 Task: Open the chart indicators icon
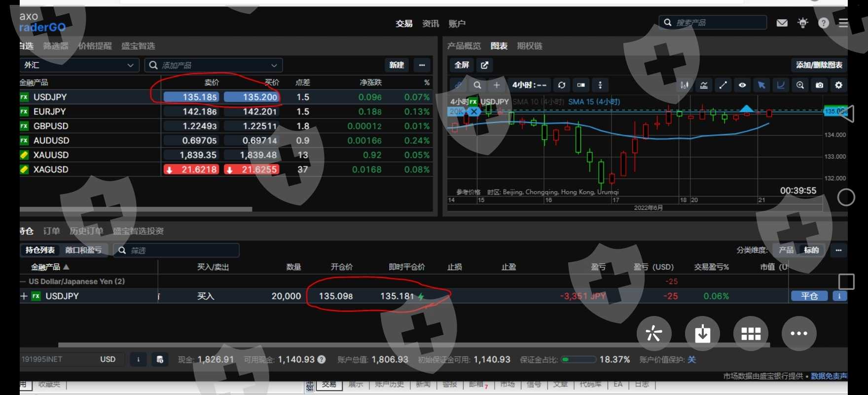tap(704, 85)
